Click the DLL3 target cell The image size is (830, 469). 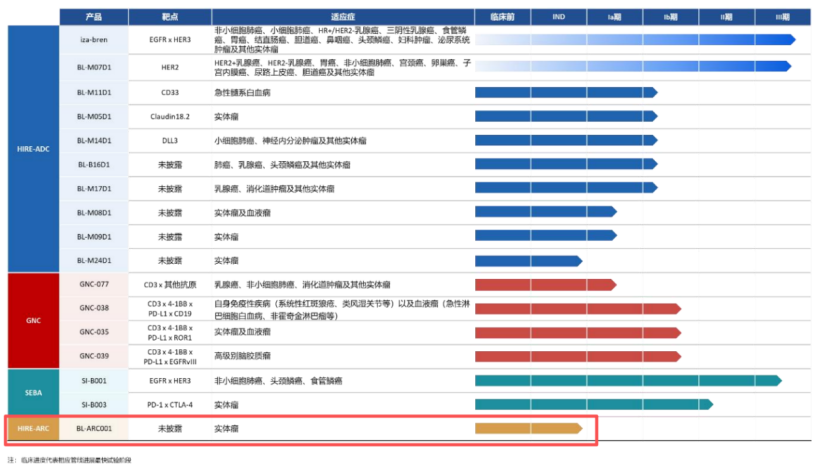(170, 141)
